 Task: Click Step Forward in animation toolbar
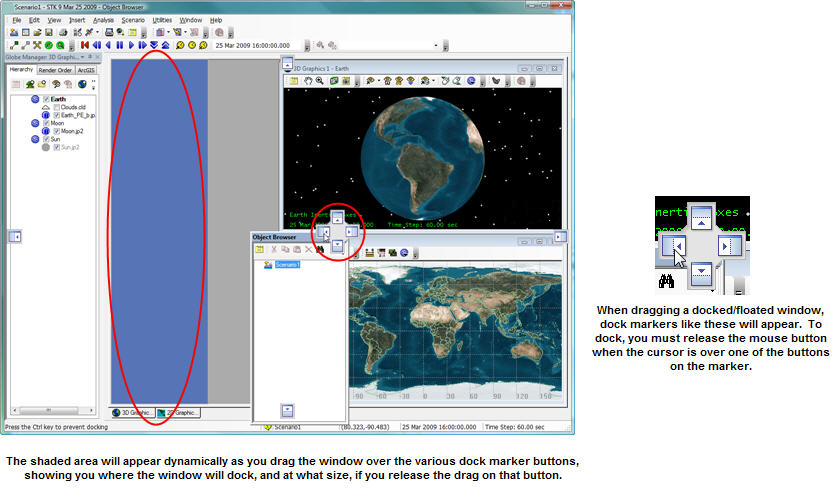(x=131, y=45)
